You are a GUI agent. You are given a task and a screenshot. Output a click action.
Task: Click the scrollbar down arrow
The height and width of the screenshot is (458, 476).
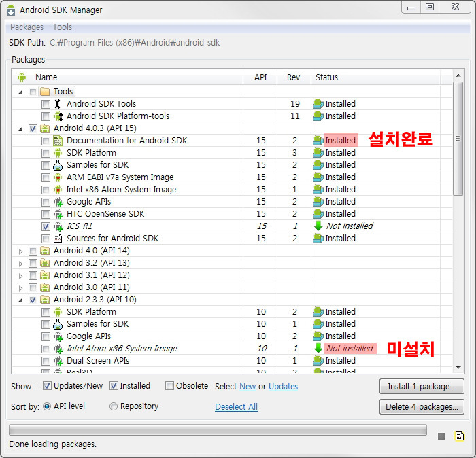tap(458, 368)
